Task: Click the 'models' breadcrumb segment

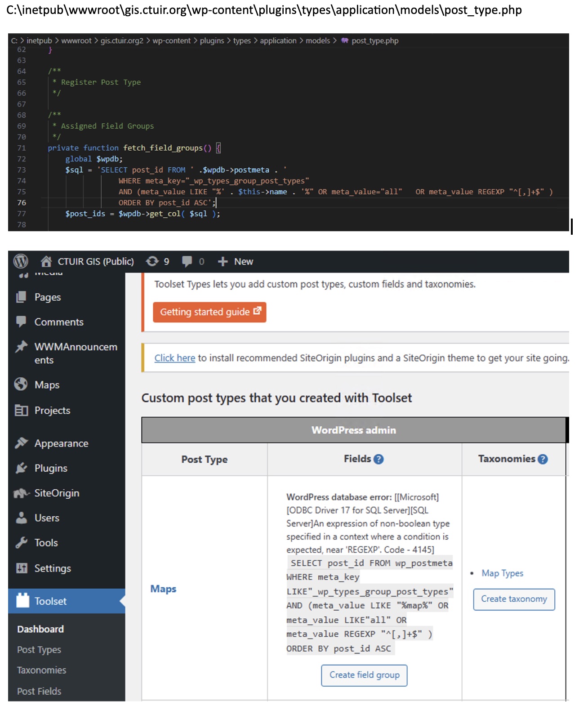Action: 318,40
